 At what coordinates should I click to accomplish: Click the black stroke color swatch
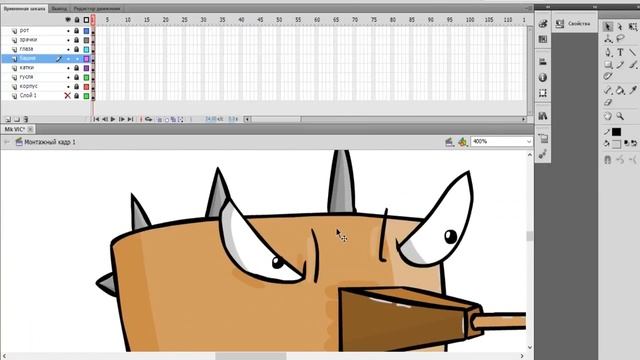(616, 132)
